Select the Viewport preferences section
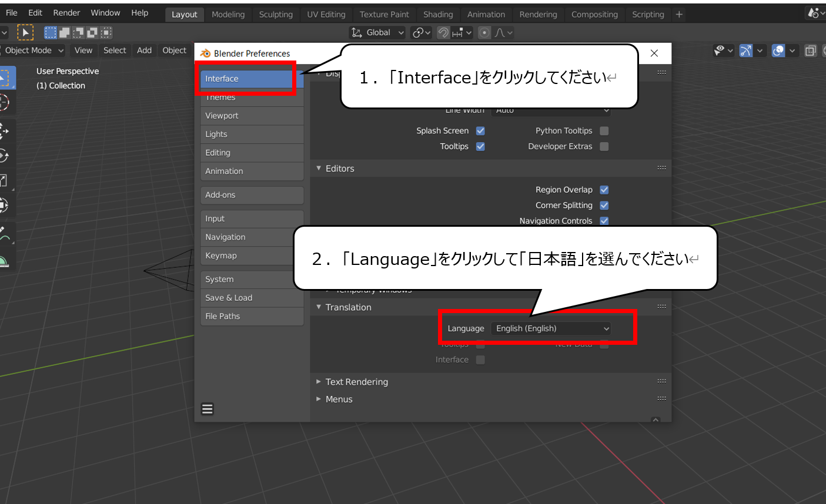826x504 pixels. 252,116
